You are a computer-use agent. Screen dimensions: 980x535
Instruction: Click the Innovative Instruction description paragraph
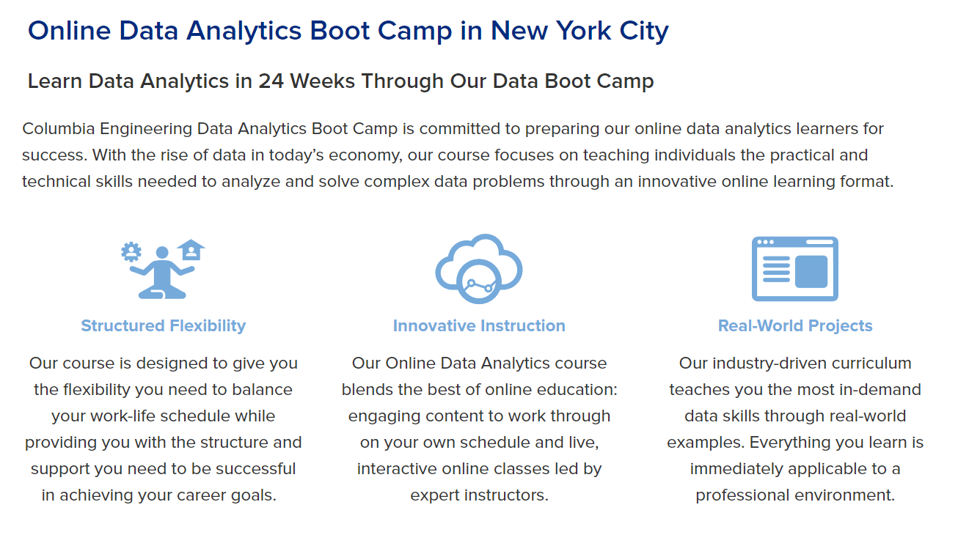(479, 429)
